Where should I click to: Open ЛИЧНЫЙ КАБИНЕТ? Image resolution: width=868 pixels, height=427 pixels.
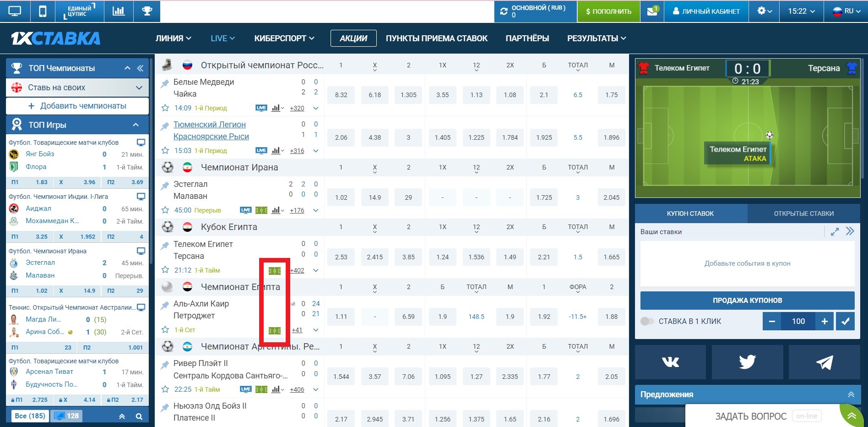coord(706,11)
